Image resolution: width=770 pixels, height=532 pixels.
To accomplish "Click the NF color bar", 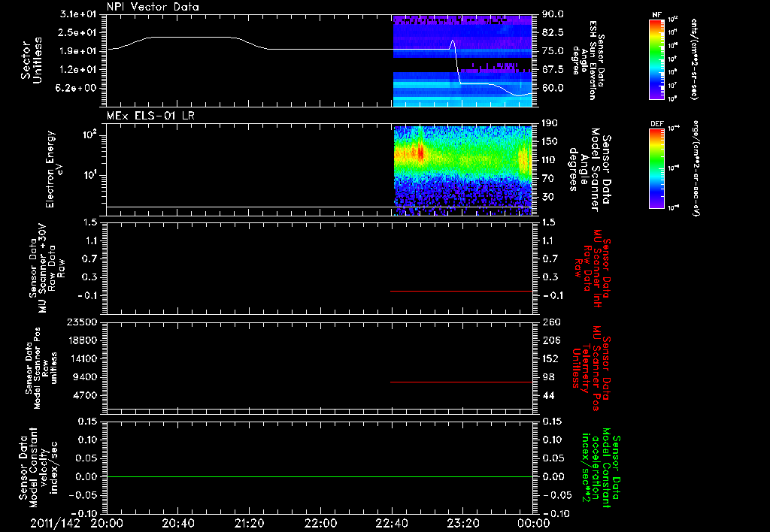I will coord(657,59).
